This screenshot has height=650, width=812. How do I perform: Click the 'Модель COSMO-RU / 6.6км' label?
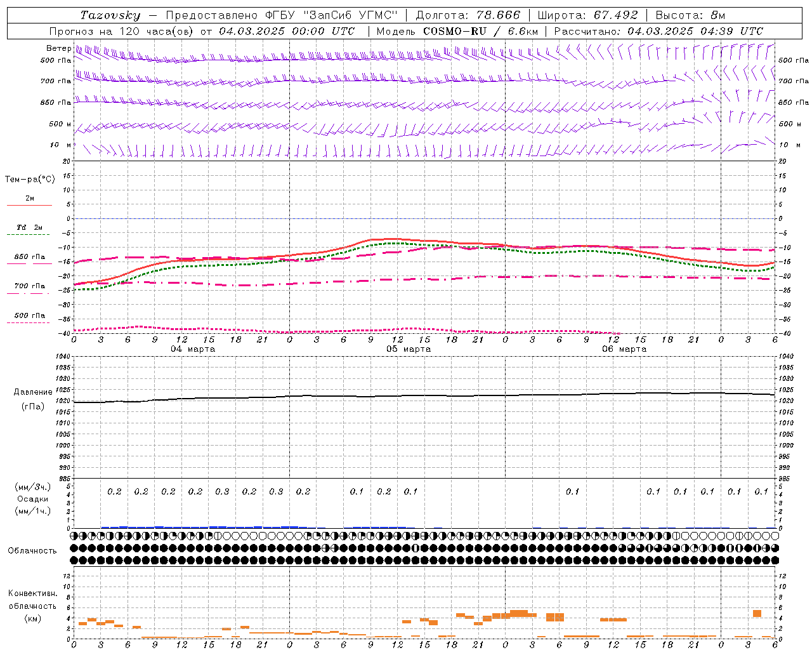(x=457, y=31)
